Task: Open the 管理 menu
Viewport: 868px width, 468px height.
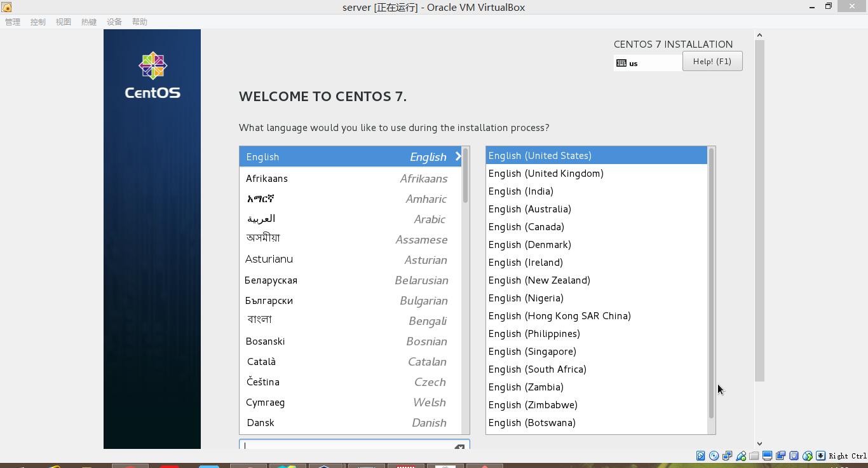Action: [x=13, y=22]
